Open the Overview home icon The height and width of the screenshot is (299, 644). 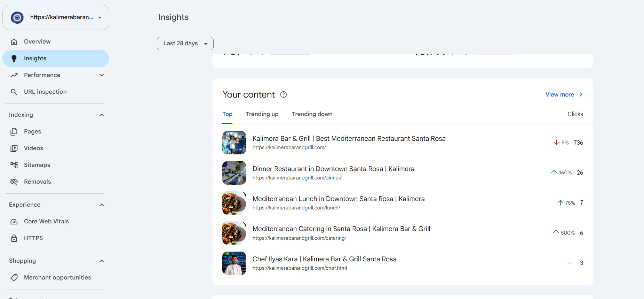(x=14, y=42)
